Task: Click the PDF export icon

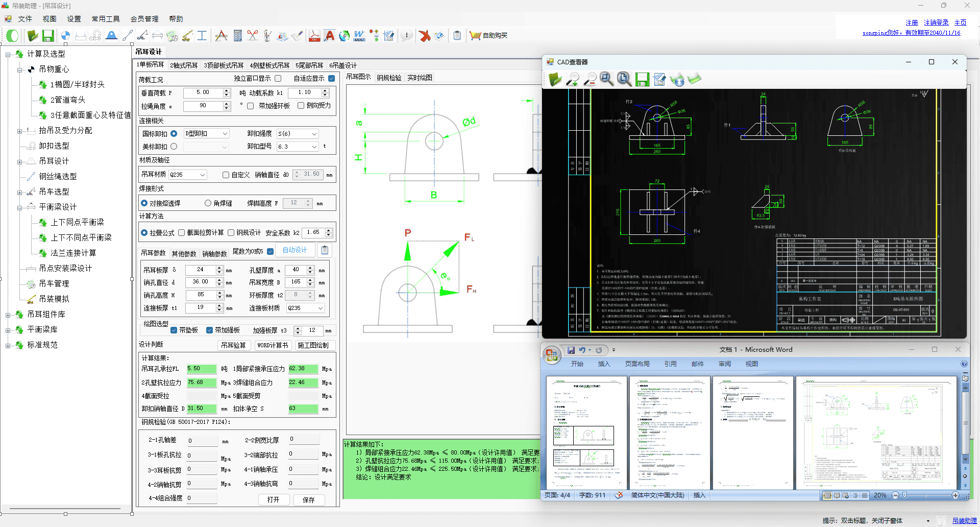Action: pyautogui.click(x=314, y=36)
